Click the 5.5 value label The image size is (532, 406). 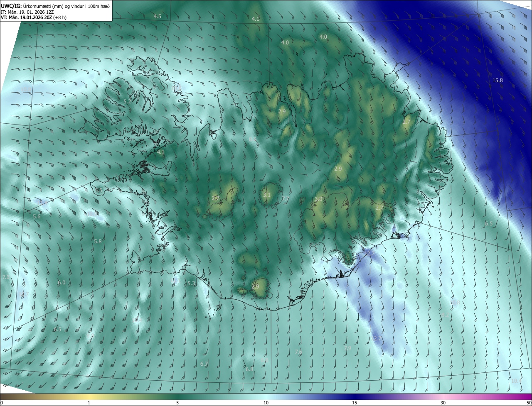[x=99, y=190]
